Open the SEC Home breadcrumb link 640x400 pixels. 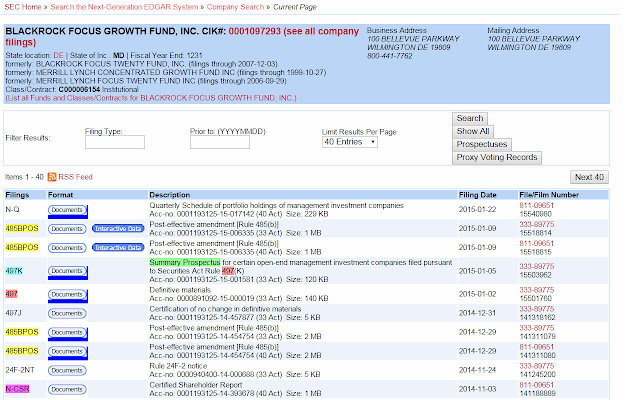click(23, 7)
